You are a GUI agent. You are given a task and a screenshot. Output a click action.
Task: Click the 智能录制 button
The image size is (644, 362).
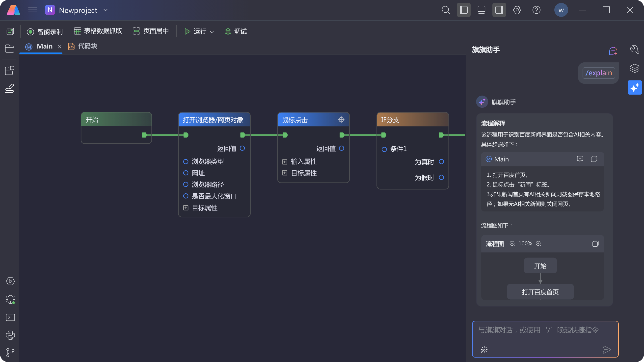point(45,31)
